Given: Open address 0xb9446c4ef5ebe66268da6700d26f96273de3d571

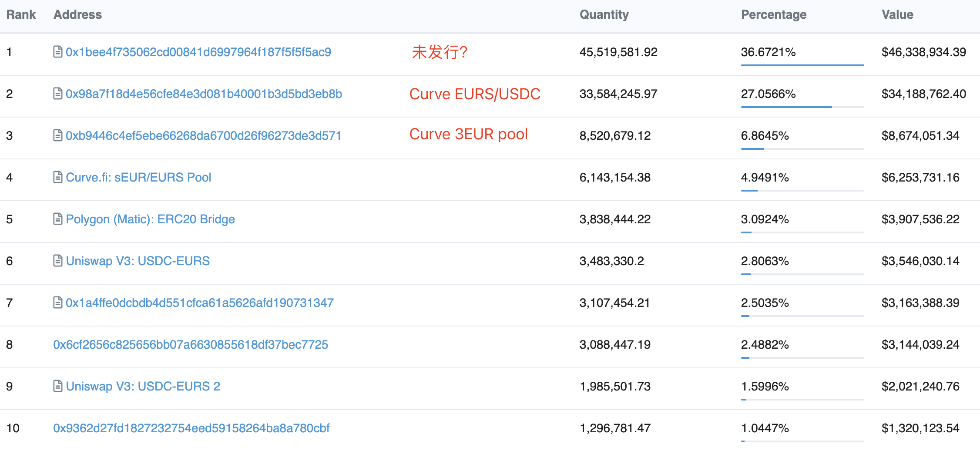Looking at the screenshot, I should (204, 136).
